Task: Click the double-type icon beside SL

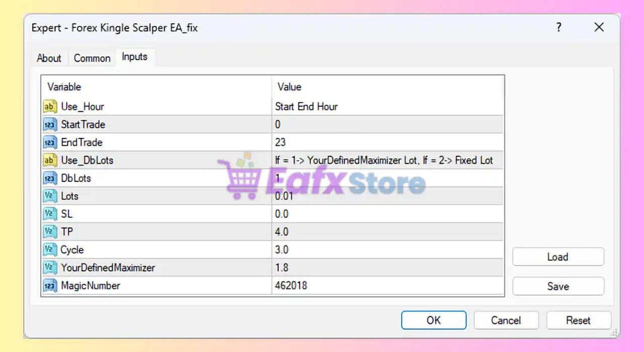Action: click(50, 214)
